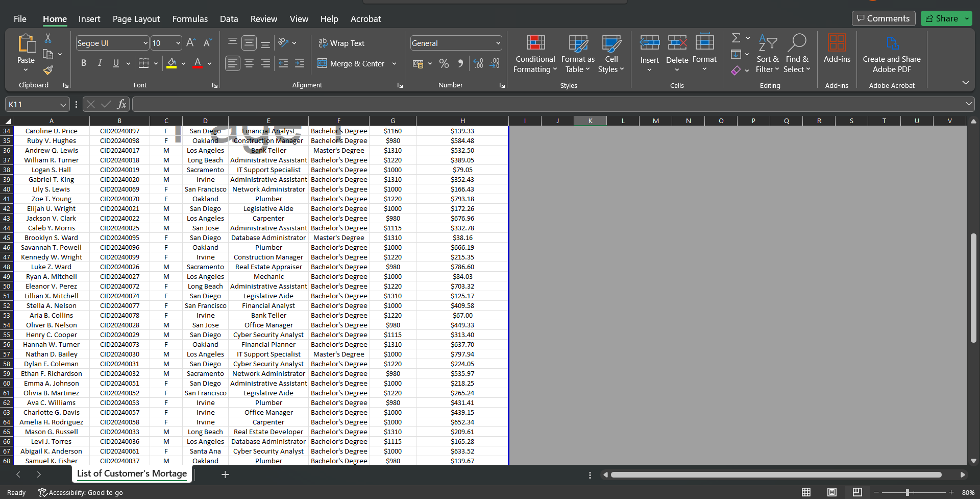Click the vertical scrollbar thumb
The height and width of the screenshot is (499, 980).
[x=973, y=288]
